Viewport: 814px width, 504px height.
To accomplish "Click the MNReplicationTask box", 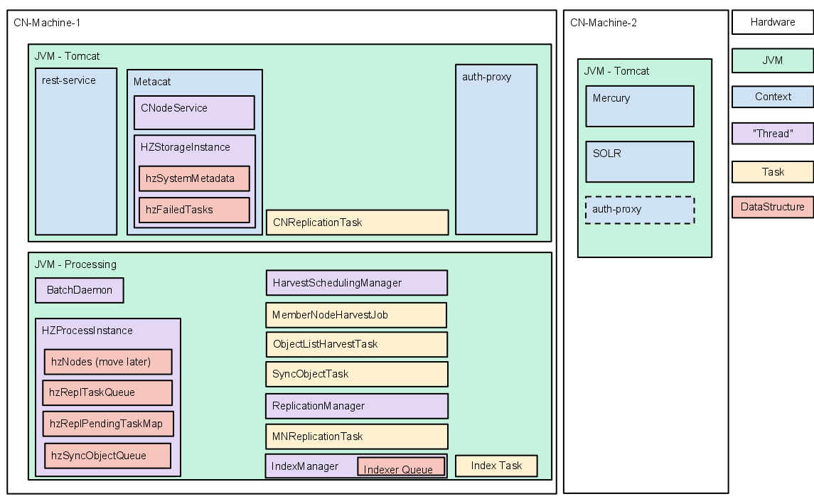I will 356,436.
